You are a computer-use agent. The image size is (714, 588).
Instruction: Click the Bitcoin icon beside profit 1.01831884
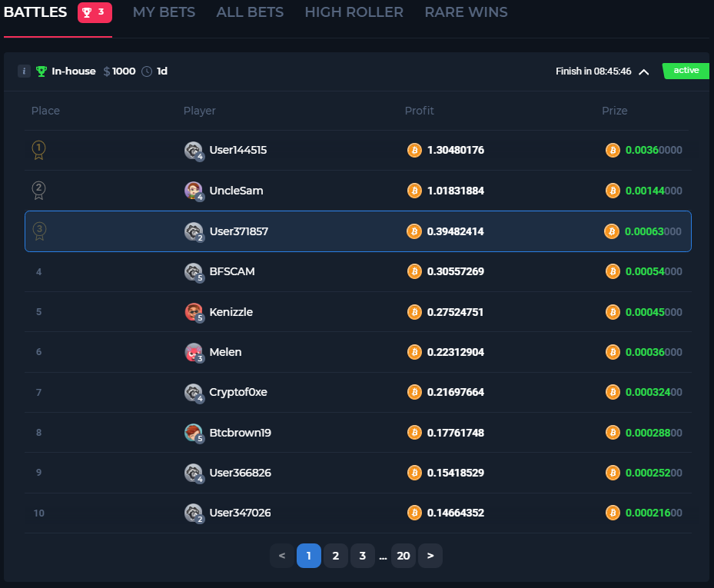pos(414,191)
